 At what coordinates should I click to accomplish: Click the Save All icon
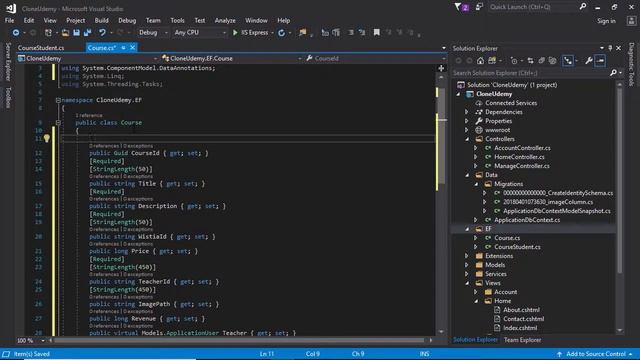click(87, 33)
